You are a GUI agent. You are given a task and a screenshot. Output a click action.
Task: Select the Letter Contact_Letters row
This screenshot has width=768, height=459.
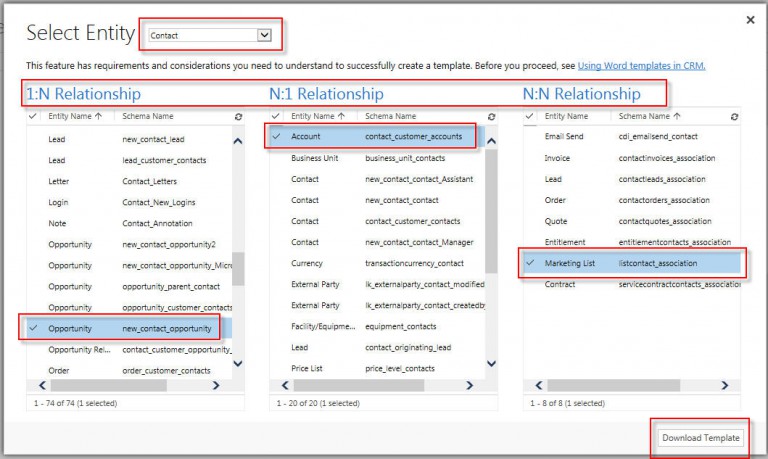tap(129, 182)
